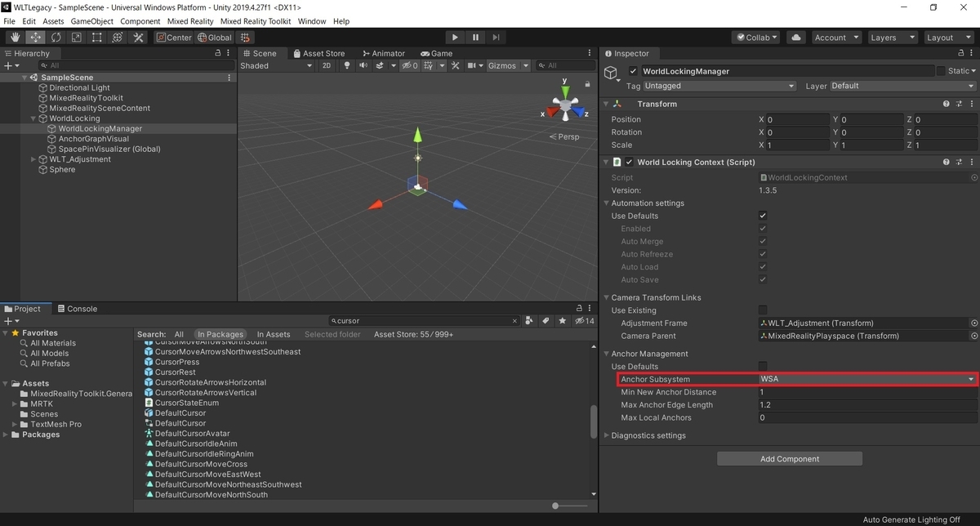
Task: Toggle 2D scene view mode
Action: (326, 65)
